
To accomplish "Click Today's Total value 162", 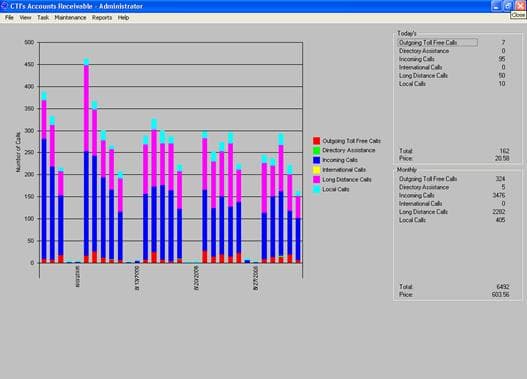I will (504, 151).
